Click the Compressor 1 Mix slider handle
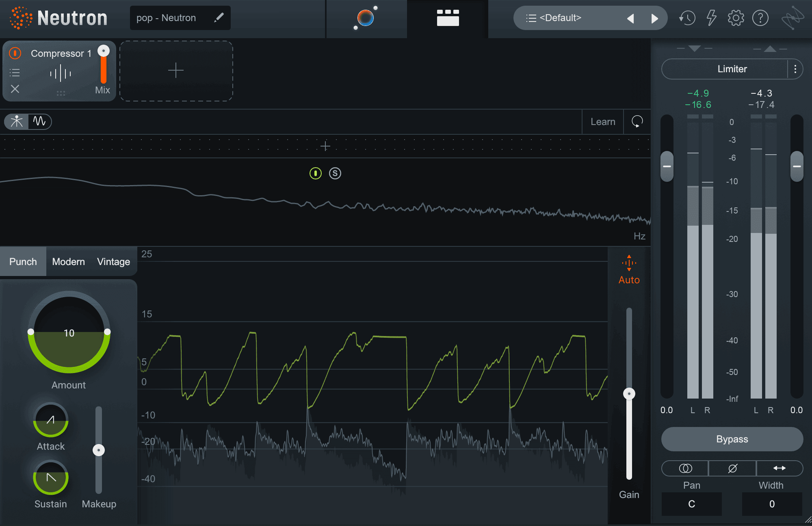This screenshot has height=526, width=812. [x=104, y=51]
